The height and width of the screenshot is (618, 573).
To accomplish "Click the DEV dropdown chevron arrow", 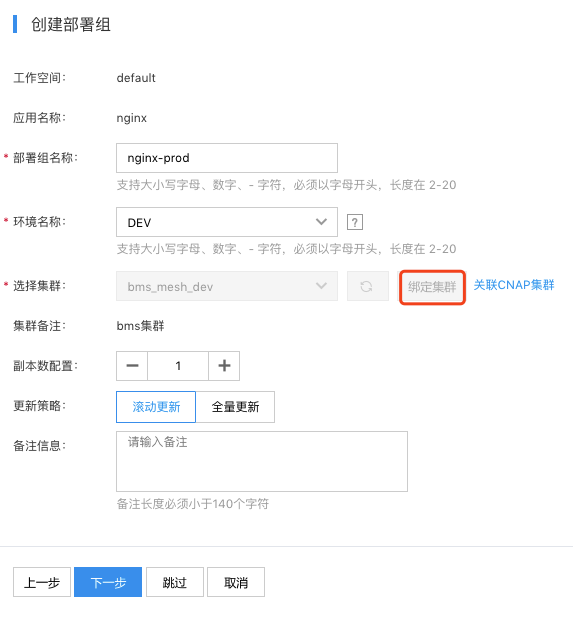I will pyautogui.click(x=322, y=222).
